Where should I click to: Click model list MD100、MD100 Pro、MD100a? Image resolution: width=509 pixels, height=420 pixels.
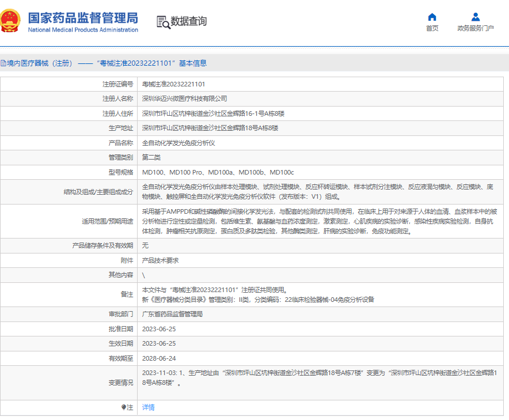point(218,172)
